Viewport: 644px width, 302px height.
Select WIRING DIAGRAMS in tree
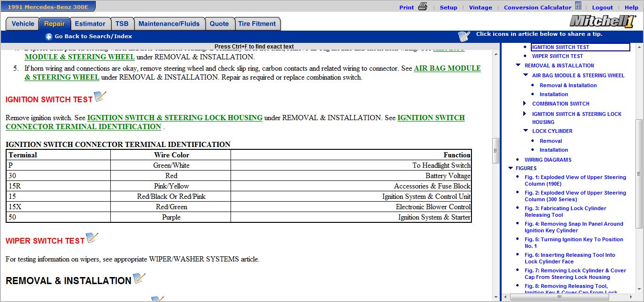[548, 160]
